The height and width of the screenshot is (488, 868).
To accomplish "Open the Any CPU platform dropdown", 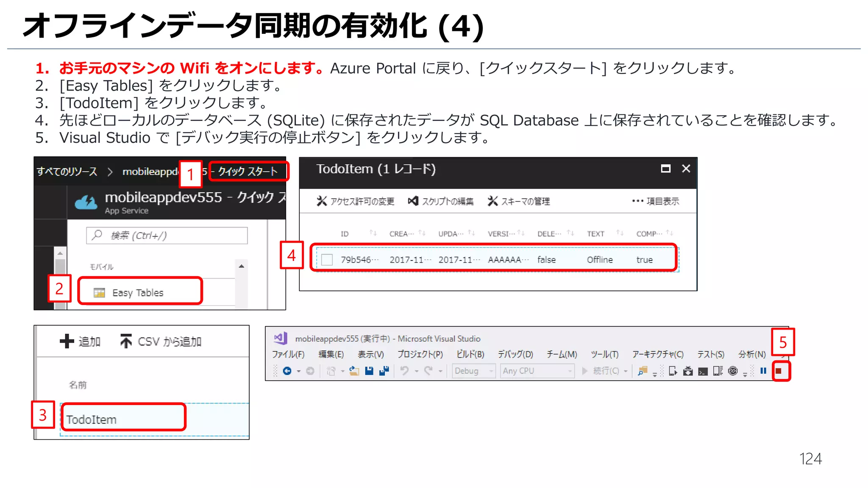I will pyautogui.click(x=537, y=371).
